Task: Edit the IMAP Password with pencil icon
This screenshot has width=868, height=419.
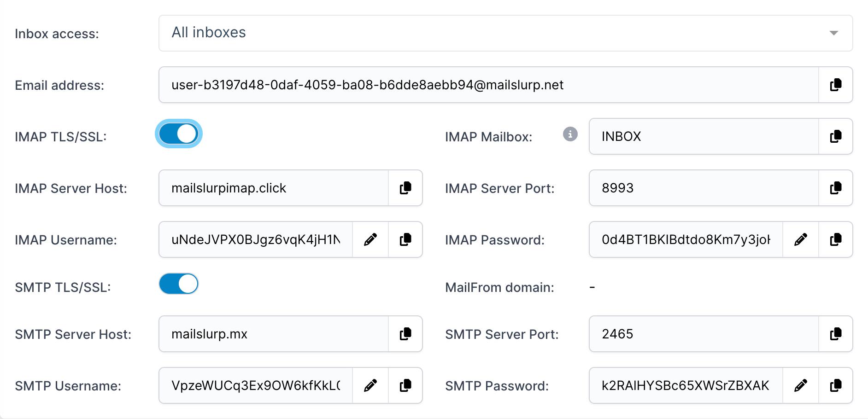Action: 800,239
